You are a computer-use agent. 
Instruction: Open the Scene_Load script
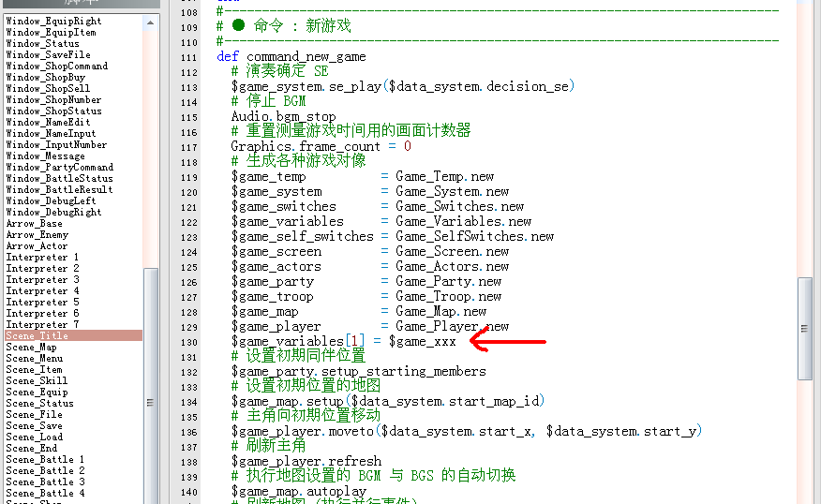click(34, 437)
